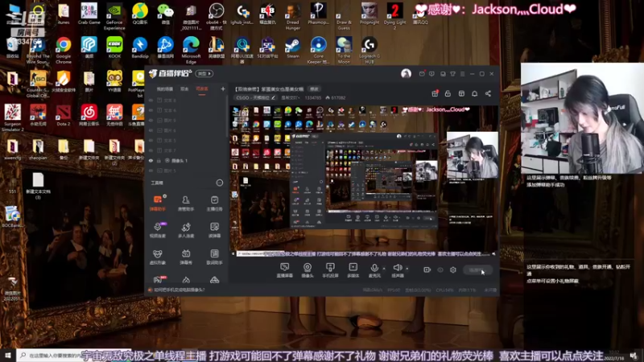Open the hamburger menu in title bar
This screenshot has width=644, height=362.
pos(462,74)
